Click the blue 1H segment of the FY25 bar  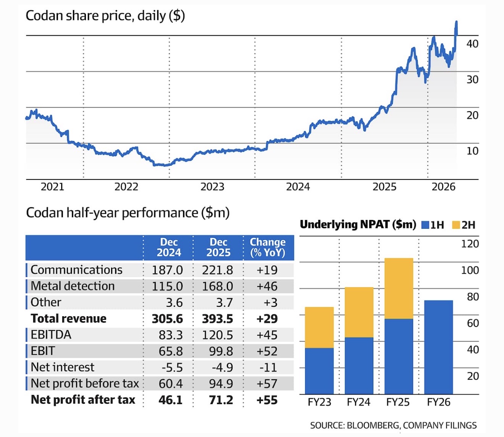click(399, 356)
